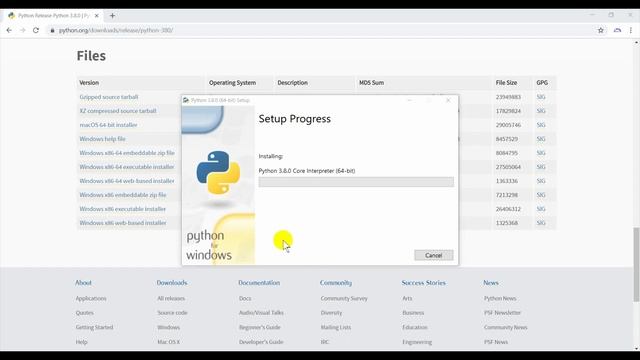Open the All releases footer link
The image size is (640, 360).
point(171,298)
